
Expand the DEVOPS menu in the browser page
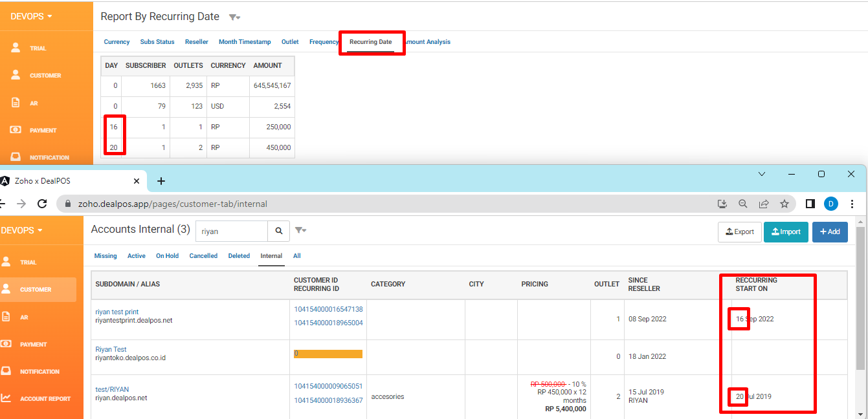22,230
